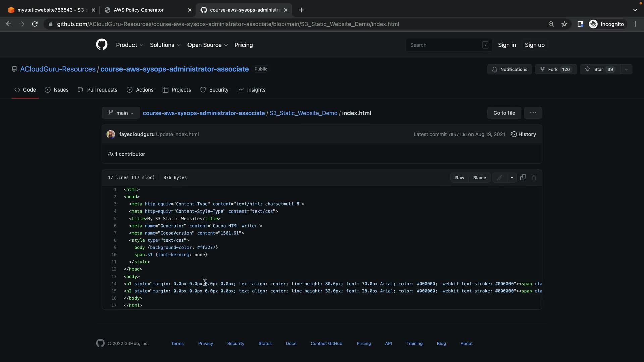Open dropdown arrow next to the Star button
This screenshot has height=362, width=644.
(x=626, y=69)
